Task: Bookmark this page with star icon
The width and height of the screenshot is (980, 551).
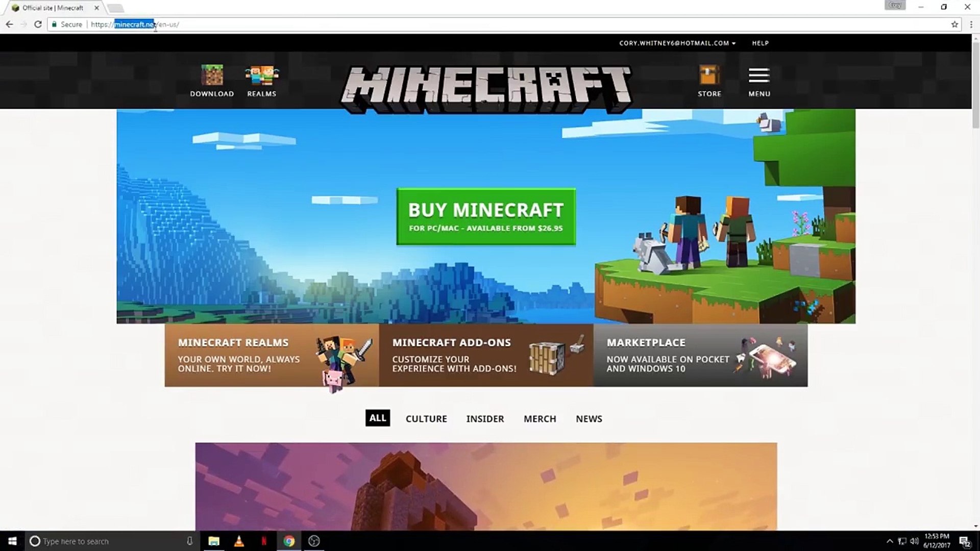Action: [x=954, y=24]
